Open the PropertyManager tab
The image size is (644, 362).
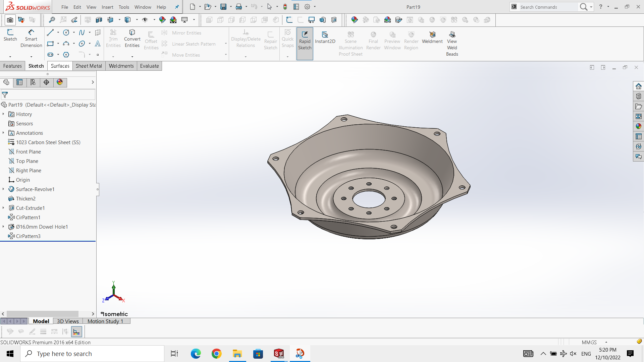pyautogui.click(x=19, y=82)
